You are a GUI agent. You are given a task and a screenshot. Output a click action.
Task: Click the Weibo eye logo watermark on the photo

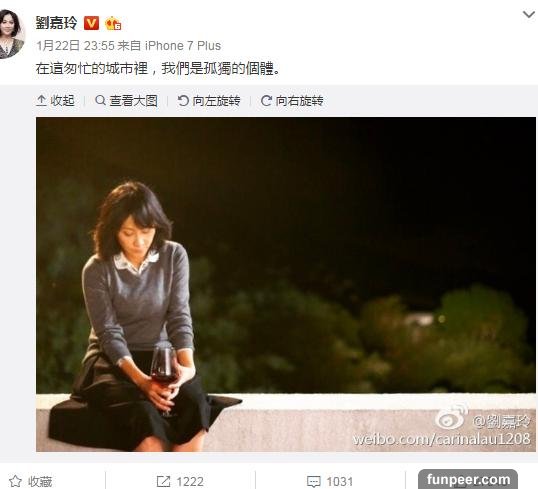click(452, 416)
